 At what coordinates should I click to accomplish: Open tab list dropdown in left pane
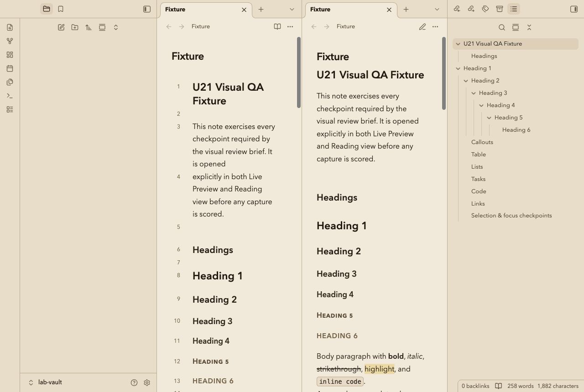pyautogui.click(x=292, y=9)
